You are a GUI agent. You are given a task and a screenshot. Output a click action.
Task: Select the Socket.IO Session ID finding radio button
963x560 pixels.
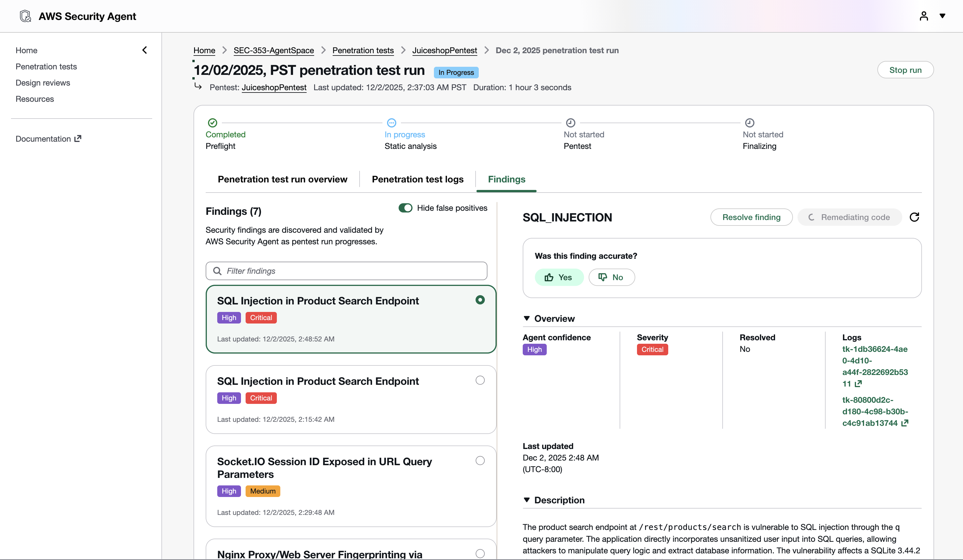(480, 461)
